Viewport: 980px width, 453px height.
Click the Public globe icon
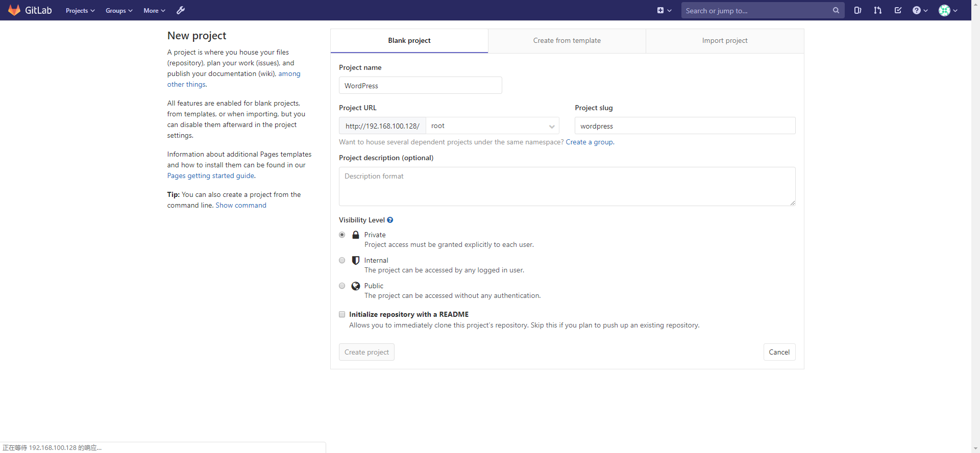tap(356, 286)
